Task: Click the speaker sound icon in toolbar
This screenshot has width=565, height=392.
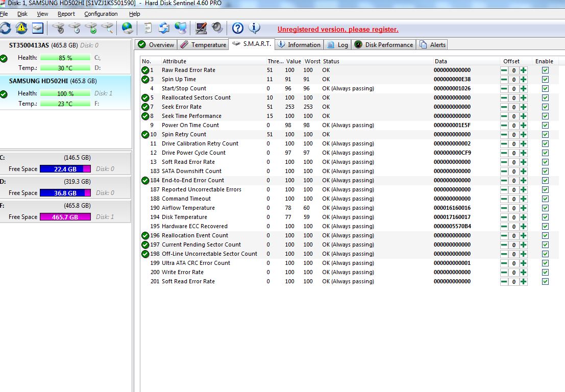Action: tap(217, 28)
